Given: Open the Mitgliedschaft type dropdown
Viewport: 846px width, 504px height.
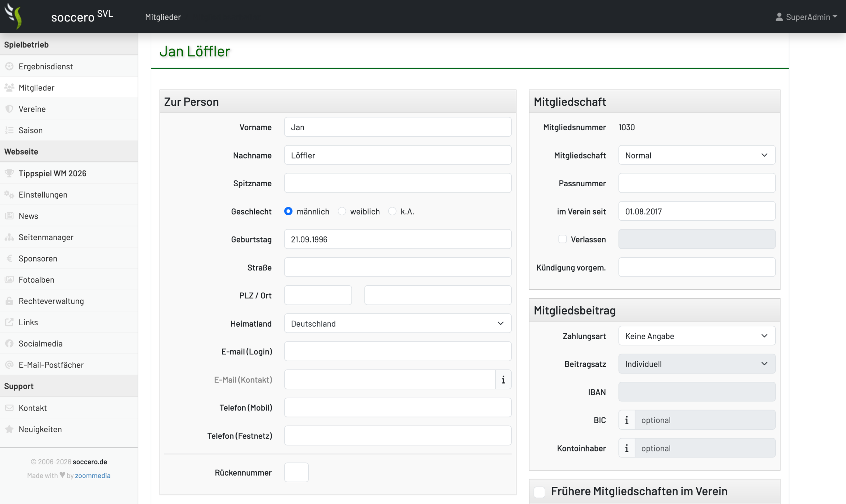Looking at the screenshot, I should coord(697,155).
